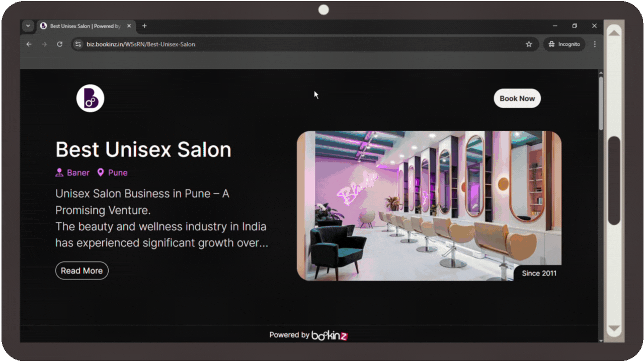Follow the Powered by Bookinz link
Image resolution: width=644 pixels, height=362 pixels.
click(x=309, y=335)
